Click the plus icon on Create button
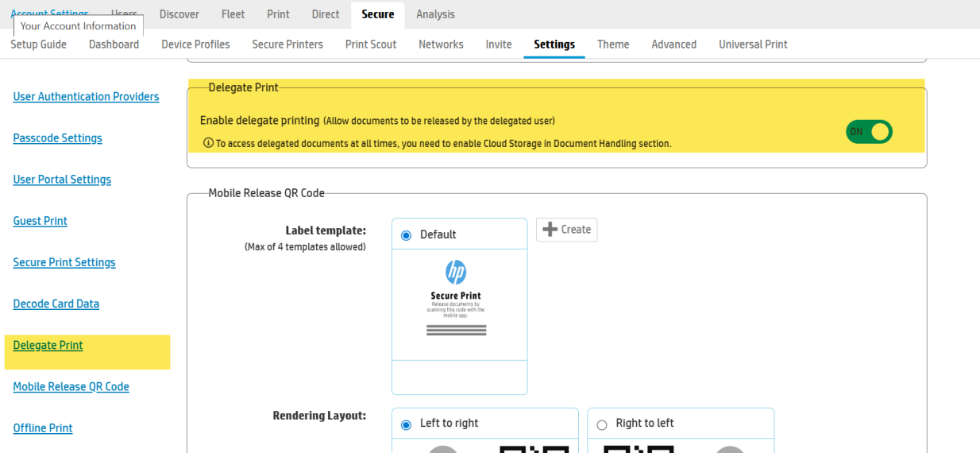This screenshot has height=453, width=980. coord(550,230)
